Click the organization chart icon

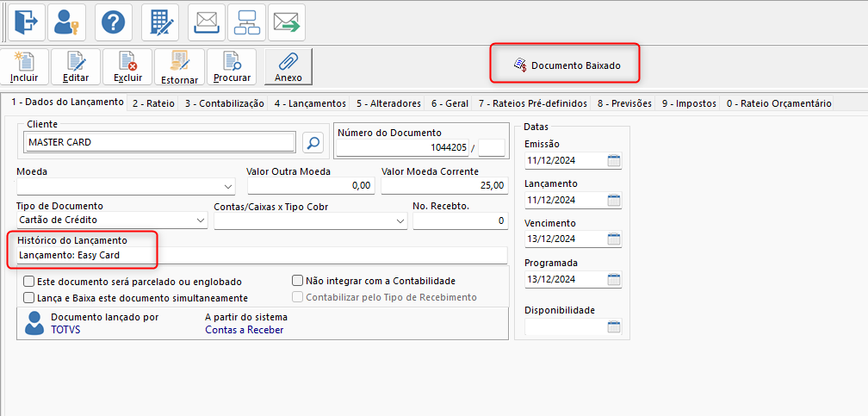coord(248,22)
